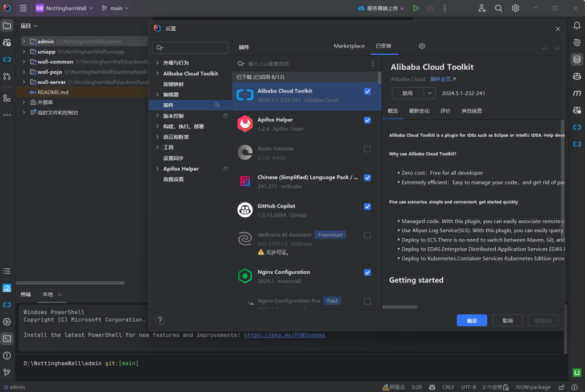Click the GitHub Copilot plugin icon
585x392 pixels.
click(245, 210)
